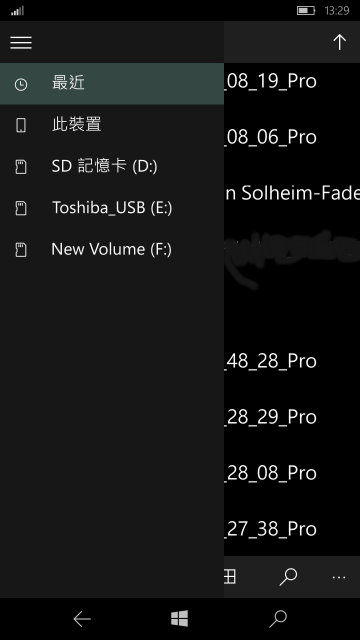Viewport: 360px width, 640px height.
Task: Click the up arrow to parent folder
Action: [x=339, y=42]
